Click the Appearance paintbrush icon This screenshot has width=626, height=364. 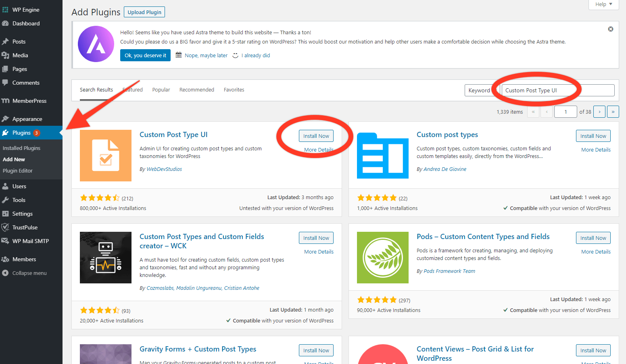tap(5, 119)
